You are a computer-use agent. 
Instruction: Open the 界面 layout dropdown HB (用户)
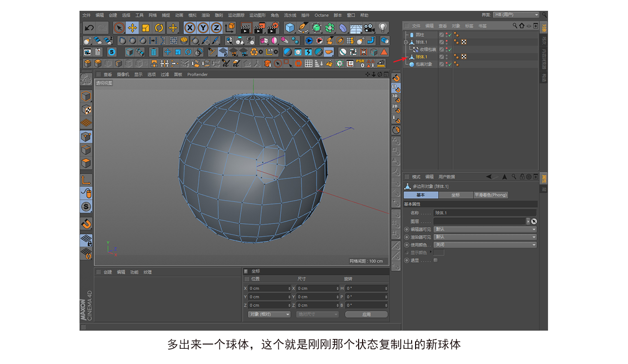click(x=516, y=15)
